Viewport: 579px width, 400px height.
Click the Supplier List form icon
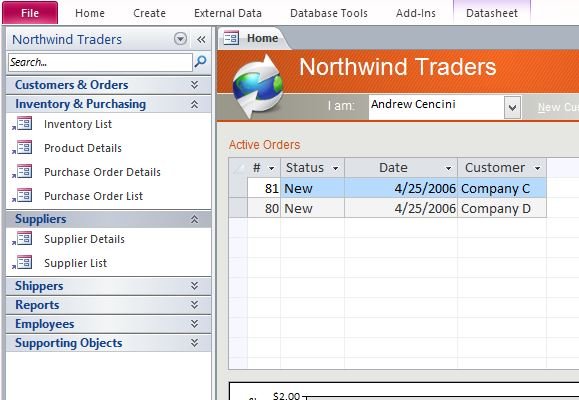23,263
